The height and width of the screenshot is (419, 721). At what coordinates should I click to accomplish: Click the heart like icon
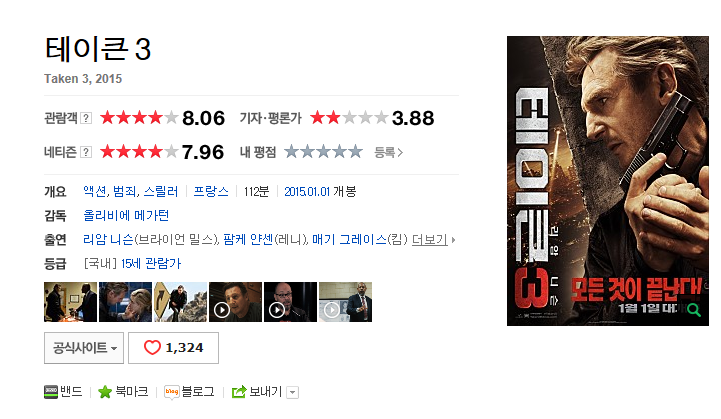(x=152, y=347)
